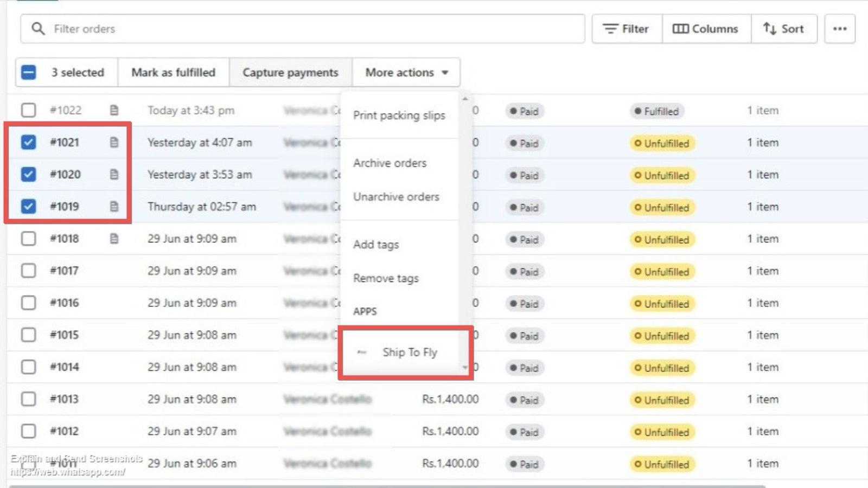Click the down scroll arrow in the actions menu
Viewport: 868px width, 488px height.
pos(465,368)
